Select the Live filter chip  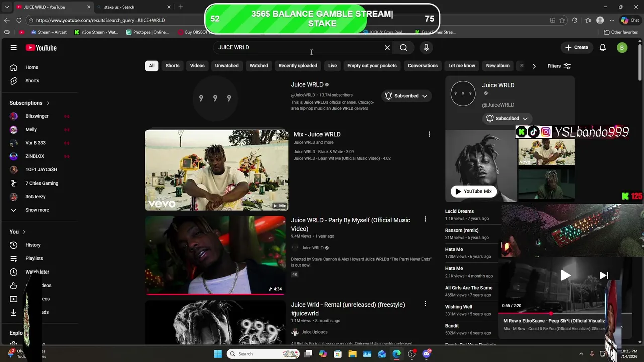333,66
